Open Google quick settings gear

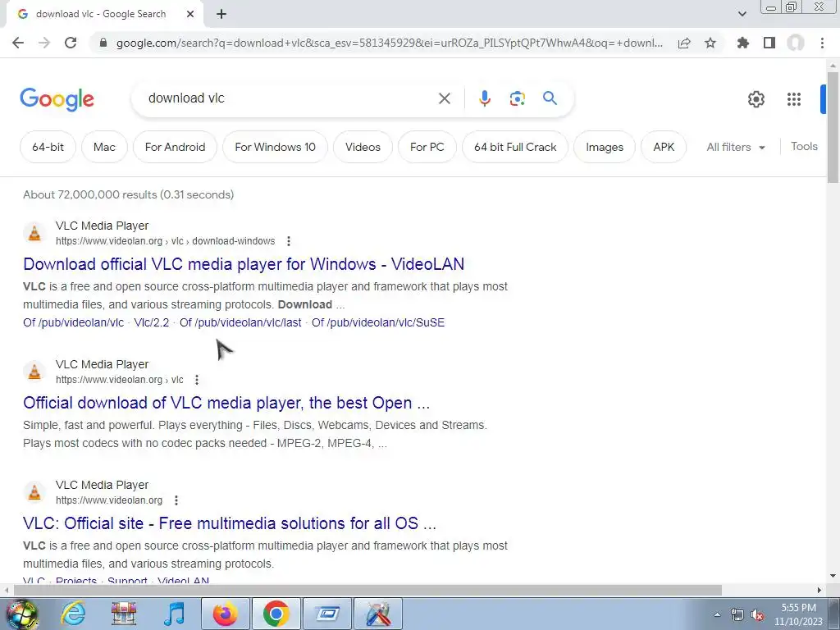pyautogui.click(x=756, y=99)
